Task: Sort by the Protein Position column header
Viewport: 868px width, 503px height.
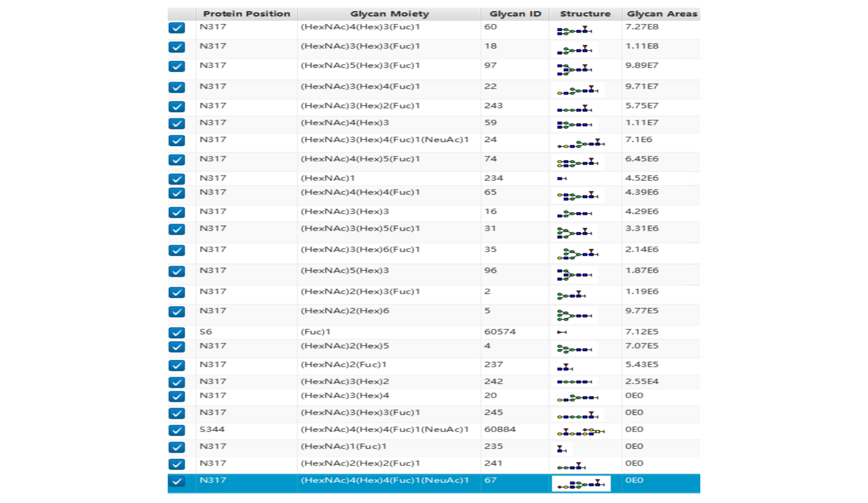Action: tap(247, 14)
